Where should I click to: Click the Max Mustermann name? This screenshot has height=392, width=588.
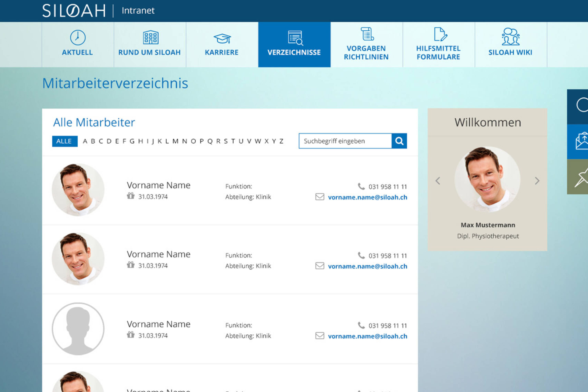(488, 225)
